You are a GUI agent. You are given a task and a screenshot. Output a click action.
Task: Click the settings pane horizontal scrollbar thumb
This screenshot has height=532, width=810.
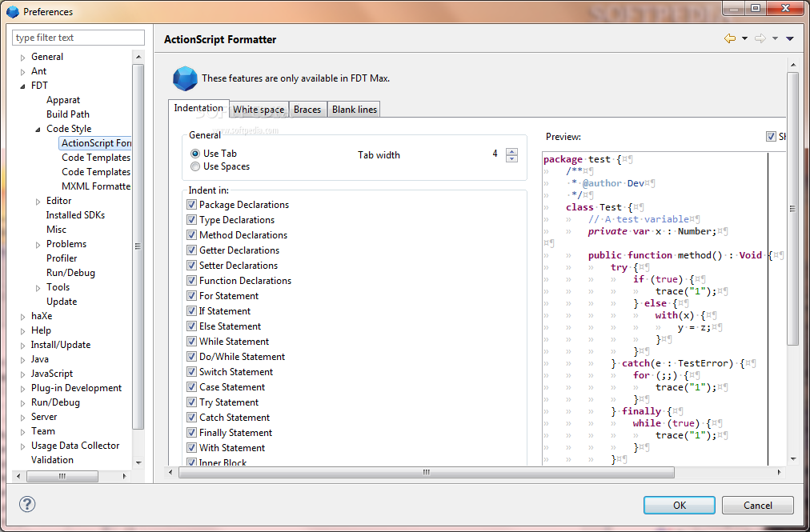pyautogui.click(x=426, y=472)
